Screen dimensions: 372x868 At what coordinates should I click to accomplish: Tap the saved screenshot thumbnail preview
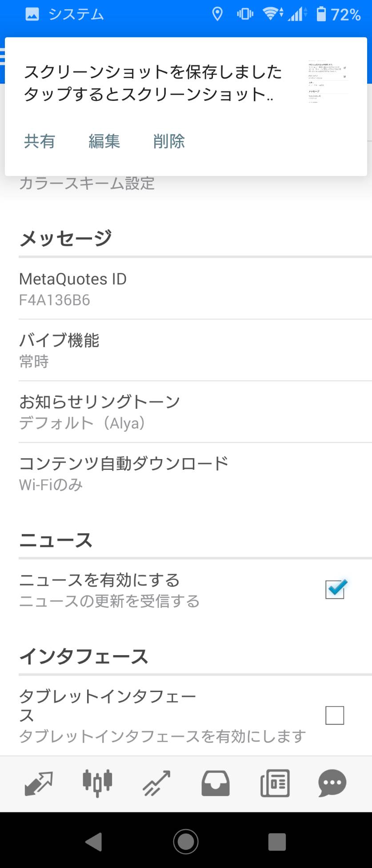pyautogui.click(x=328, y=83)
